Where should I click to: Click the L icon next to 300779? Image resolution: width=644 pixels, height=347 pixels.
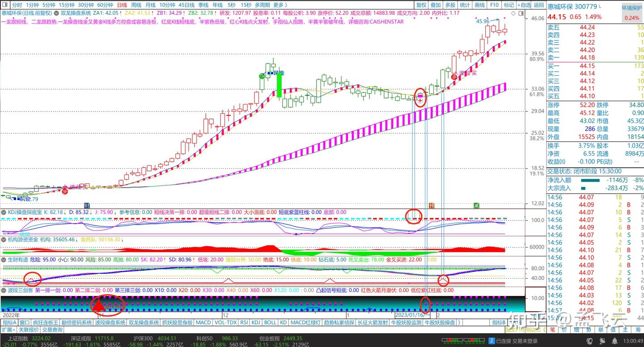click(601, 6)
